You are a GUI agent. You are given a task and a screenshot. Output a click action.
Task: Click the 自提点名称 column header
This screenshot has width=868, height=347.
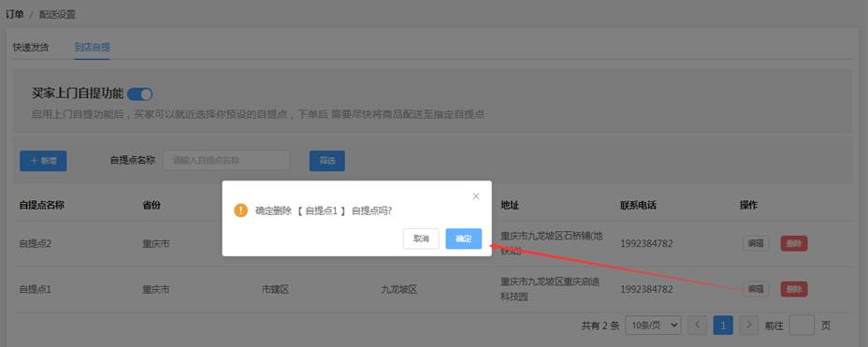pyautogui.click(x=42, y=205)
